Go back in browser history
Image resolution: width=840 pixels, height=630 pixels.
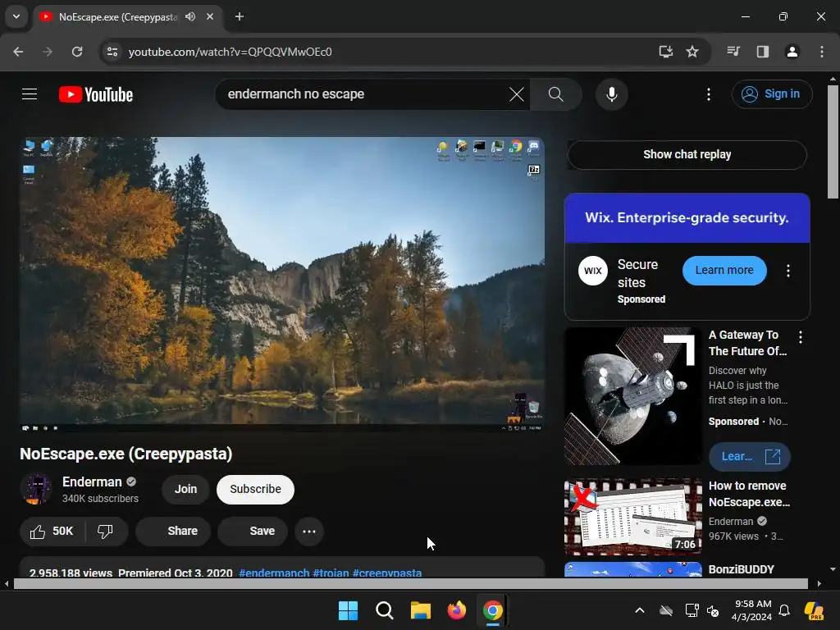tap(18, 52)
